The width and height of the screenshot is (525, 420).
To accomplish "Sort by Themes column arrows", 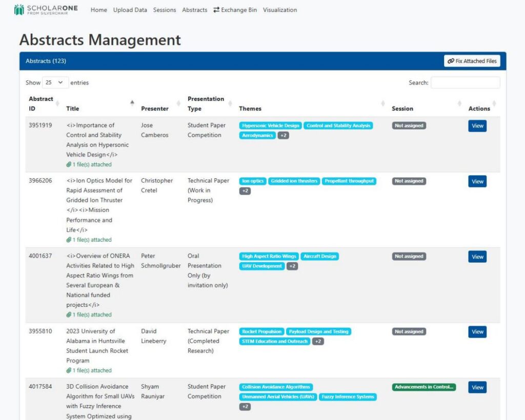I will point(383,103).
